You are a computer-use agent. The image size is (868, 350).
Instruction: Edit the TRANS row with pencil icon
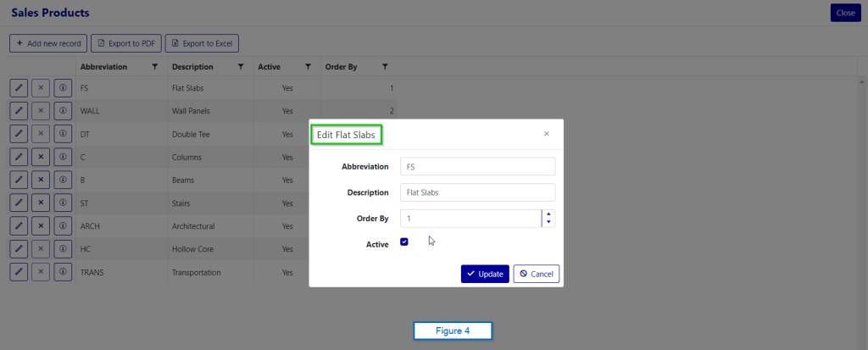tap(19, 272)
